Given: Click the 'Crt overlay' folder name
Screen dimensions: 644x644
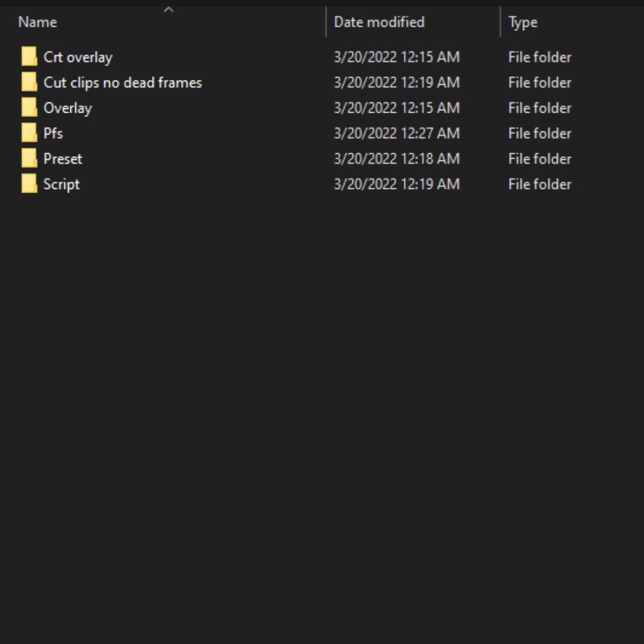Looking at the screenshot, I should [78, 57].
